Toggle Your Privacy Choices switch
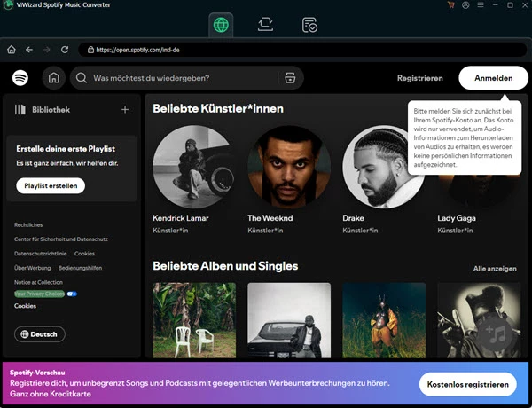The height and width of the screenshot is (408, 532). 72,293
